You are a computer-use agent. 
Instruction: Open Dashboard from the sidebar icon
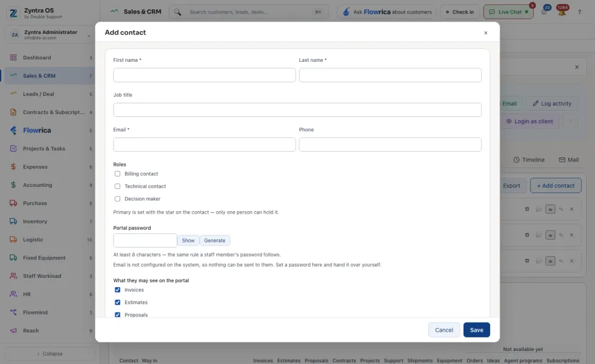(13, 58)
